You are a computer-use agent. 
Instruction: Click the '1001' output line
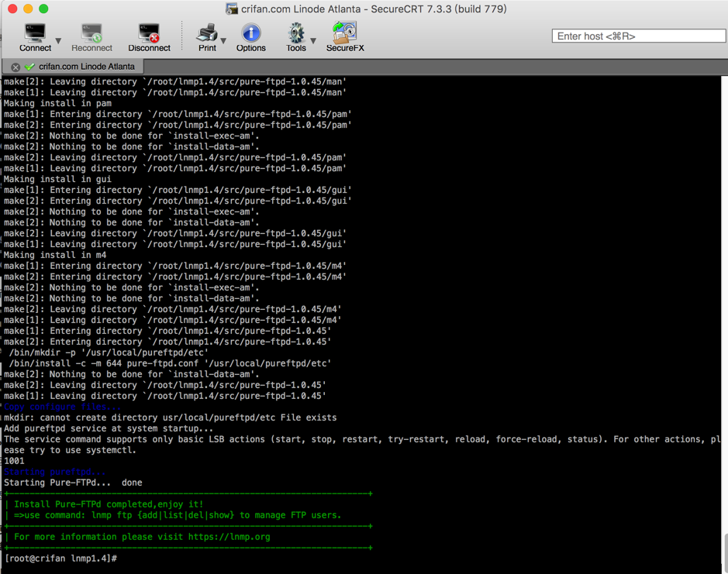coord(14,461)
